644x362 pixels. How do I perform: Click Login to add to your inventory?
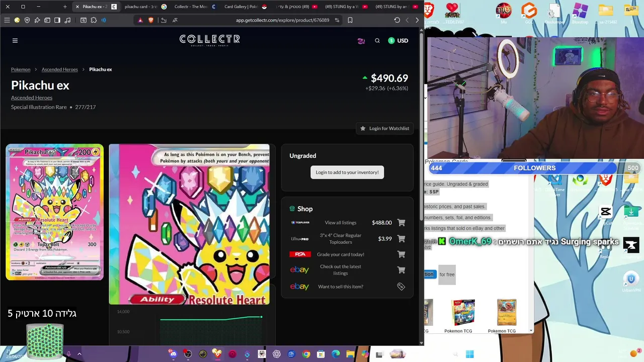tap(347, 172)
